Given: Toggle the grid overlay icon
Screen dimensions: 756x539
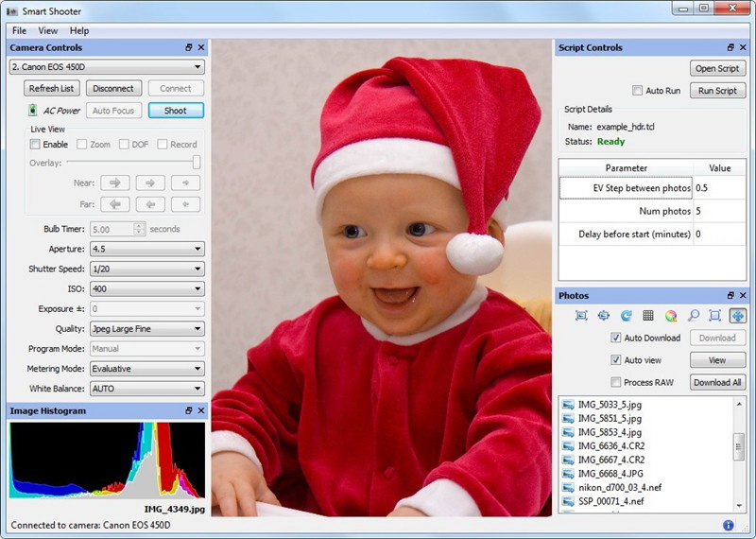Looking at the screenshot, I should [x=648, y=316].
